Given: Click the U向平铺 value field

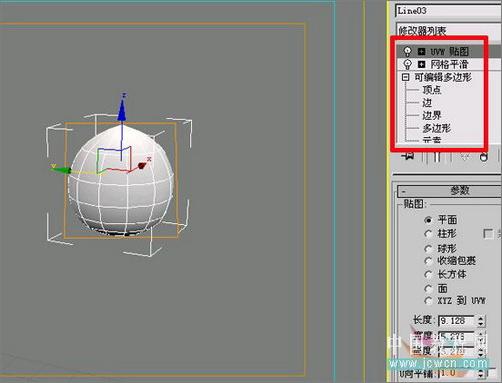Looking at the screenshot, I should [x=457, y=373].
